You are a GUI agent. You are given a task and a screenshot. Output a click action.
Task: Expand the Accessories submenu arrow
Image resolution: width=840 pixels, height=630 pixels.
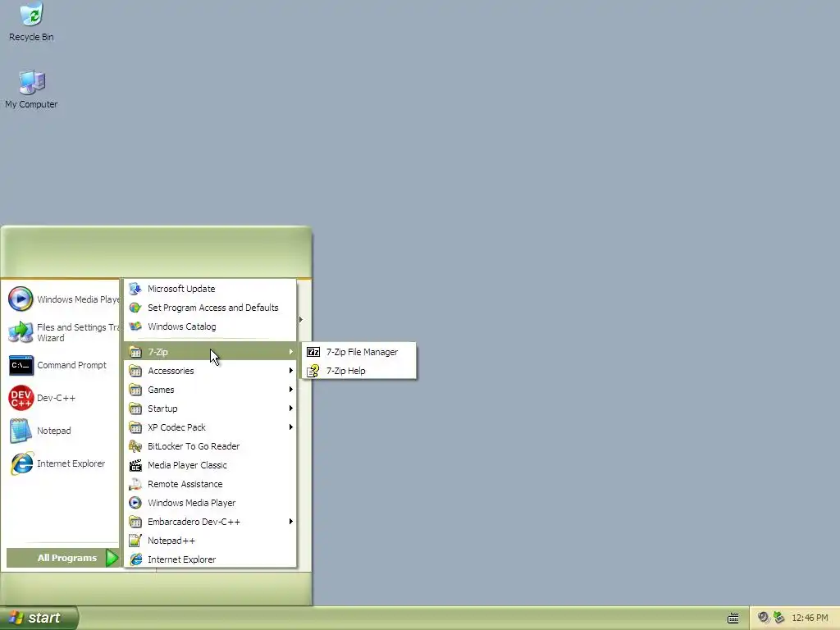291,371
